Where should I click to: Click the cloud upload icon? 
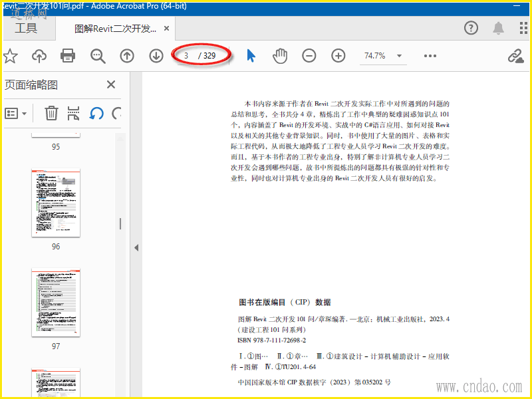click(39, 56)
